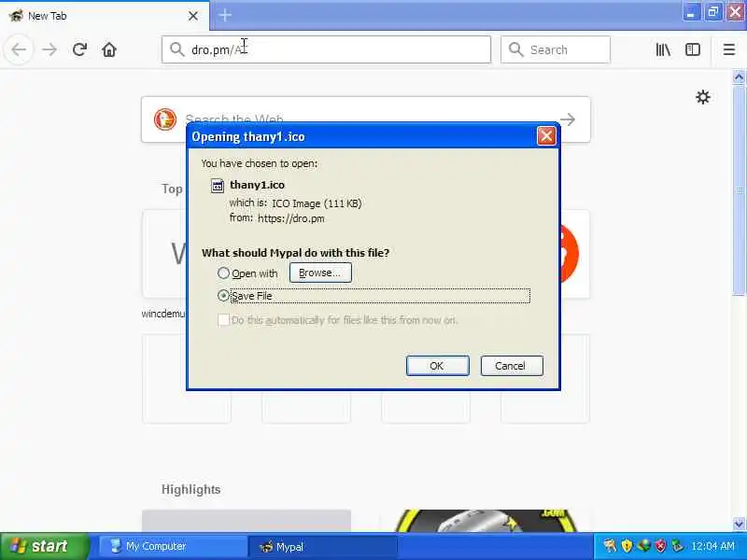
Task: Click Cancel in the download dialog
Action: click(x=512, y=366)
